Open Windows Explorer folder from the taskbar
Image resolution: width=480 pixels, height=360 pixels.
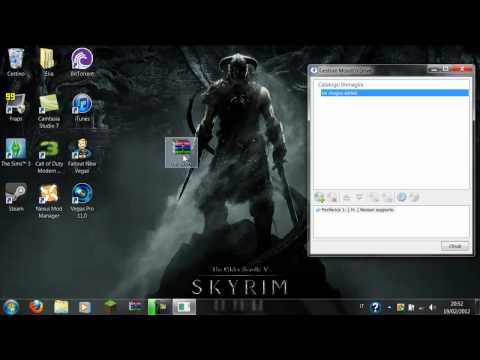pos(61,307)
